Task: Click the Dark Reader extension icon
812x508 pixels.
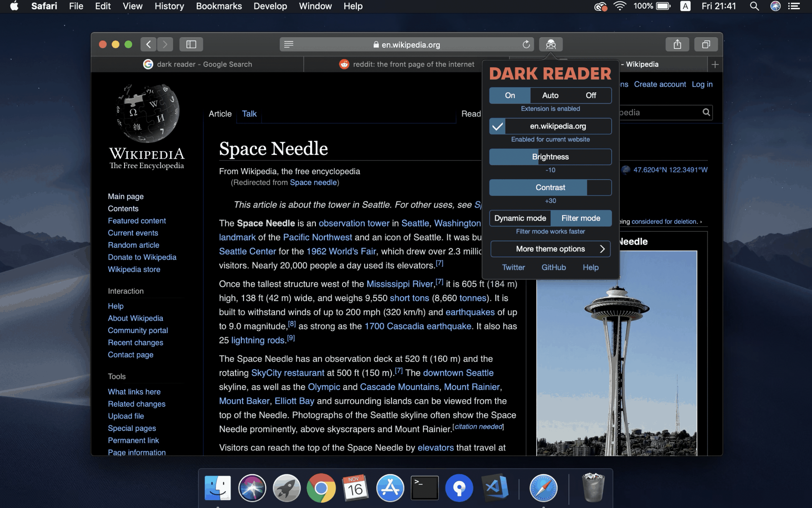Action: [550, 45]
